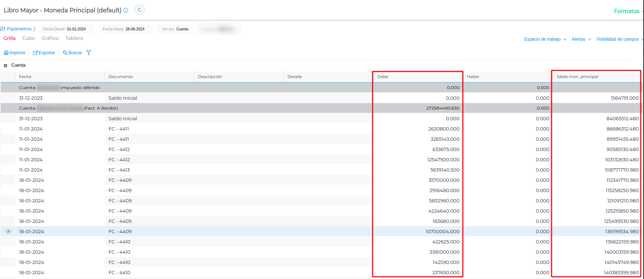This screenshot has width=644, height=279.
Task: Open the Visibilidad de campos dropdown
Action: tap(619, 39)
